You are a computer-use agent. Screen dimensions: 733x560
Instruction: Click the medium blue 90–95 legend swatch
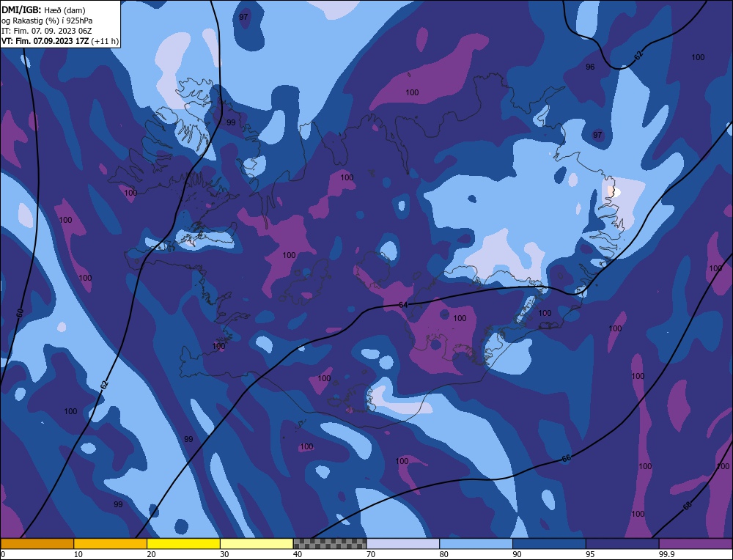coord(549,543)
